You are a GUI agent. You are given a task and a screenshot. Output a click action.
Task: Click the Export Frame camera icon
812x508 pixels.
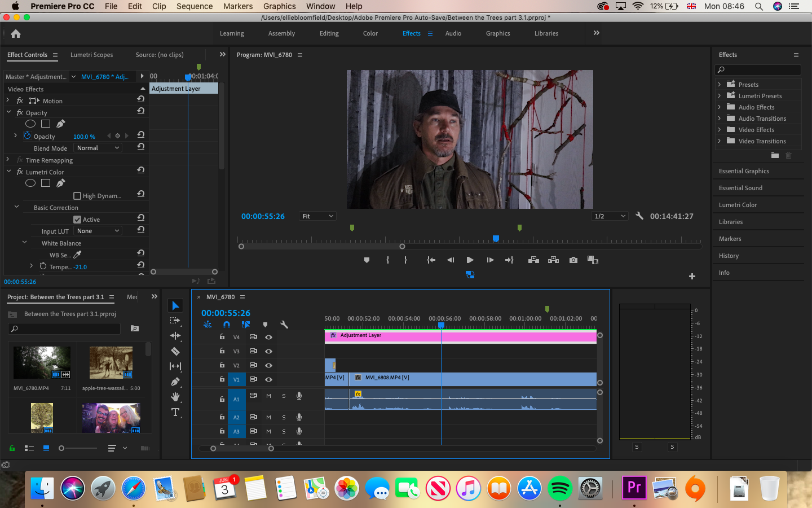(573, 260)
